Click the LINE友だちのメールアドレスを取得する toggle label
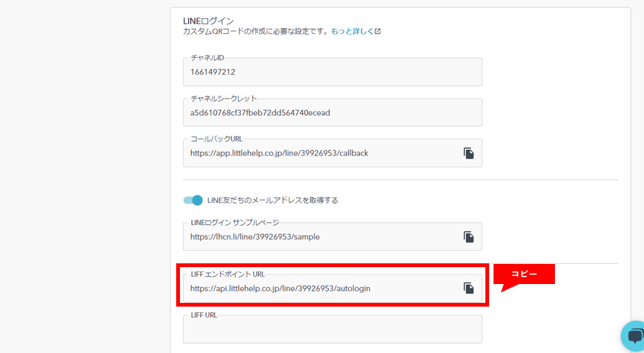Viewport: 644px width, 353px height. [x=273, y=200]
